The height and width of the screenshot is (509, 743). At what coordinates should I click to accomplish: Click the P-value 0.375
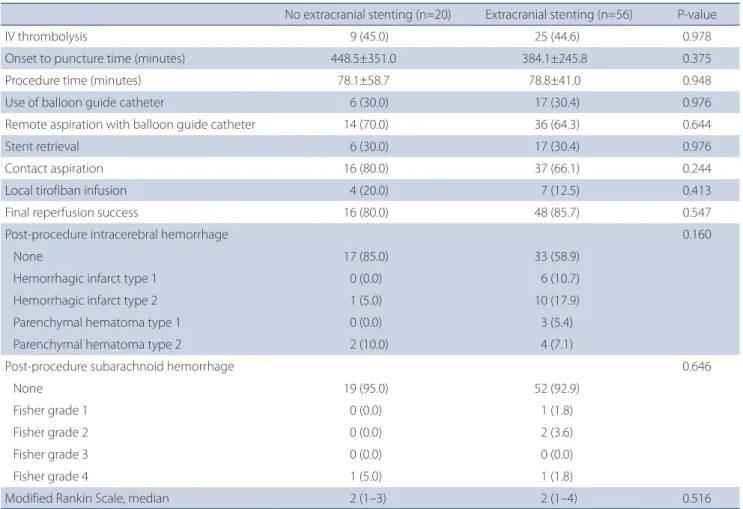[x=697, y=58]
